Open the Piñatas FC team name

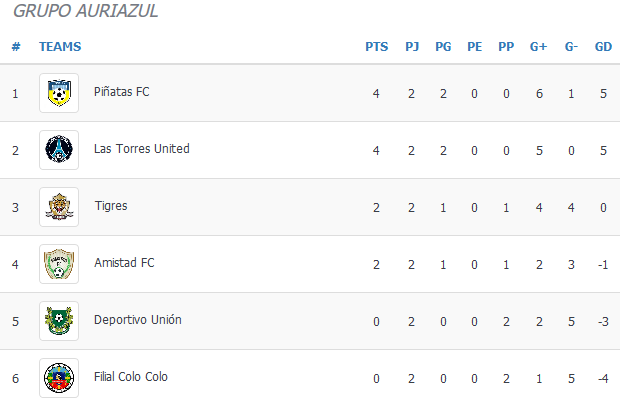click(x=122, y=92)
